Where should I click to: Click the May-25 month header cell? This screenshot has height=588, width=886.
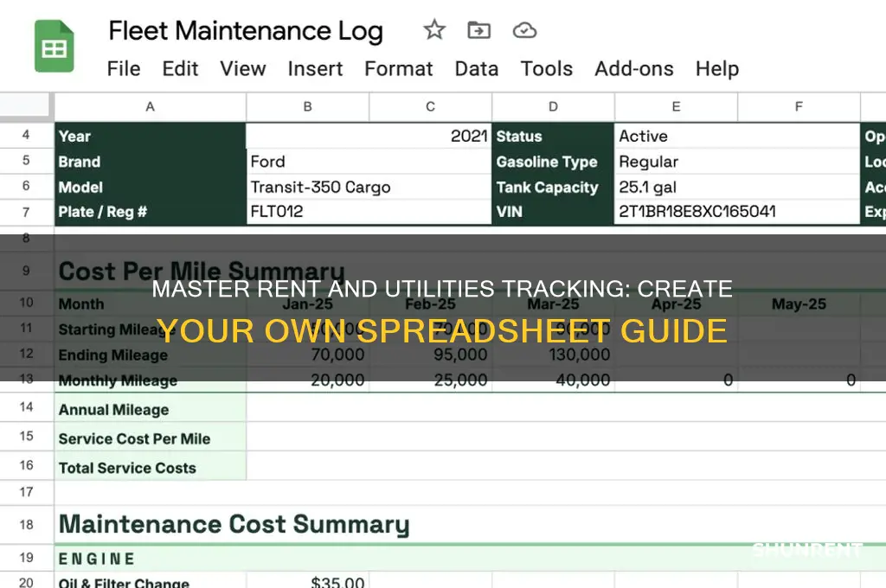point(799,304)
